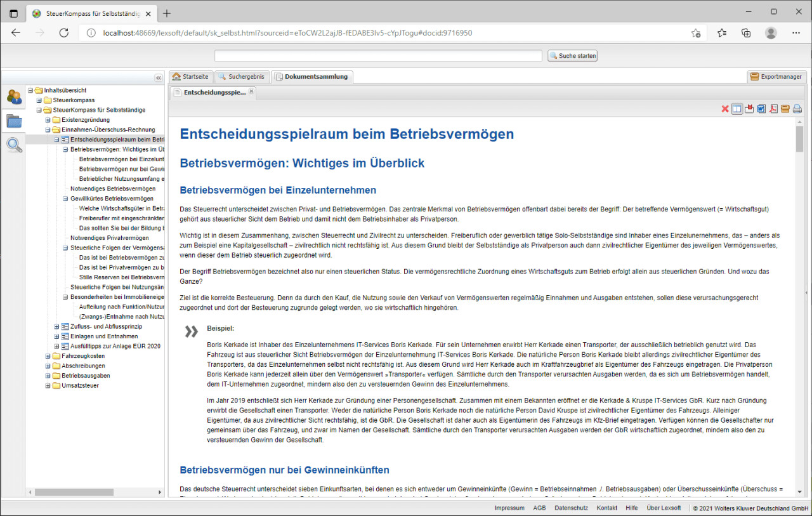Click the red X delete icon
Image resolution: width=812 pixels, height=516 pixels.
[x=725, y=109]
